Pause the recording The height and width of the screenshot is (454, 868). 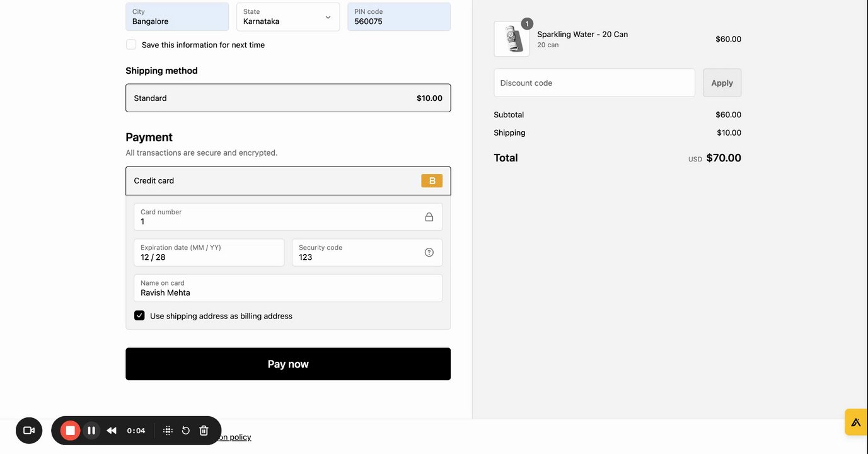(91, 431)
